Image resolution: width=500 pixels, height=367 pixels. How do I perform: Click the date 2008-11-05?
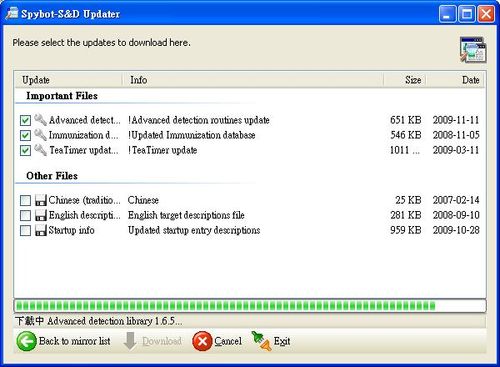[x=456, y=135]
